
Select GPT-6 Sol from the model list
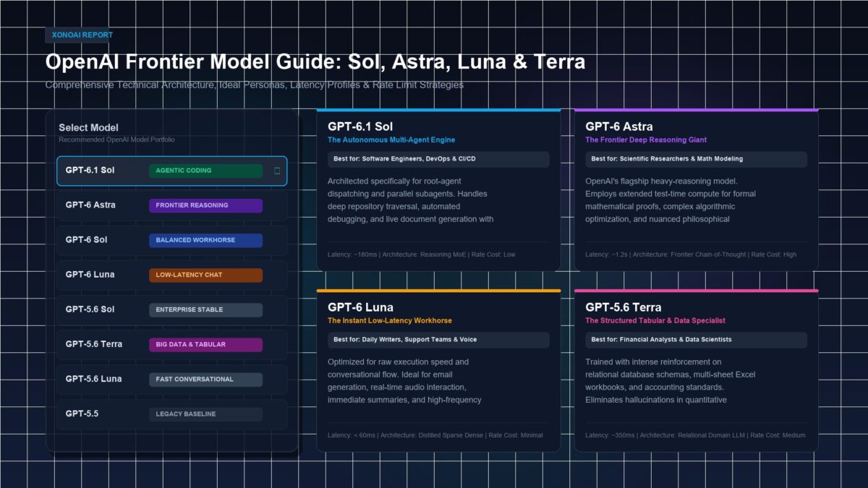pos(172,240)
